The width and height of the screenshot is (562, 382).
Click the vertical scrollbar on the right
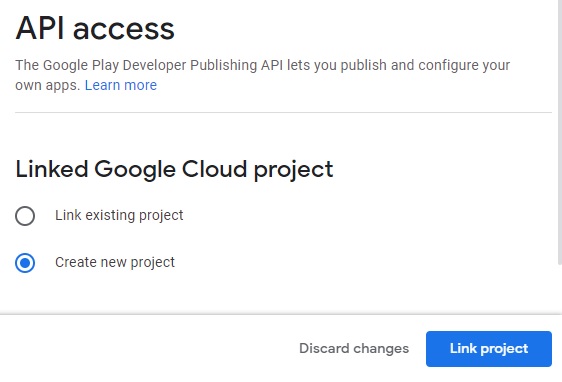pyautogui.click(x=560, y=133)
